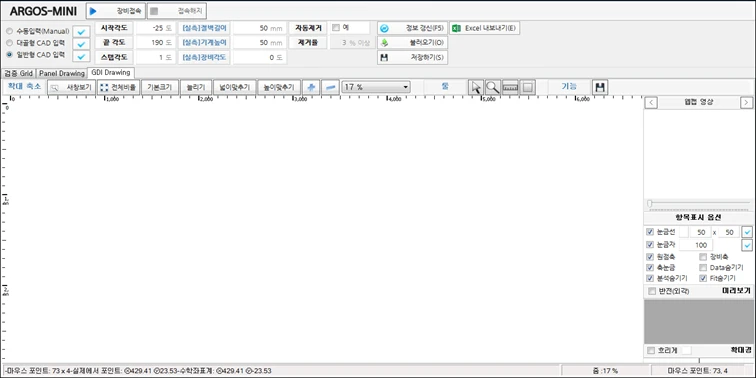Select the arrow pointer tool

coord(476,87)
